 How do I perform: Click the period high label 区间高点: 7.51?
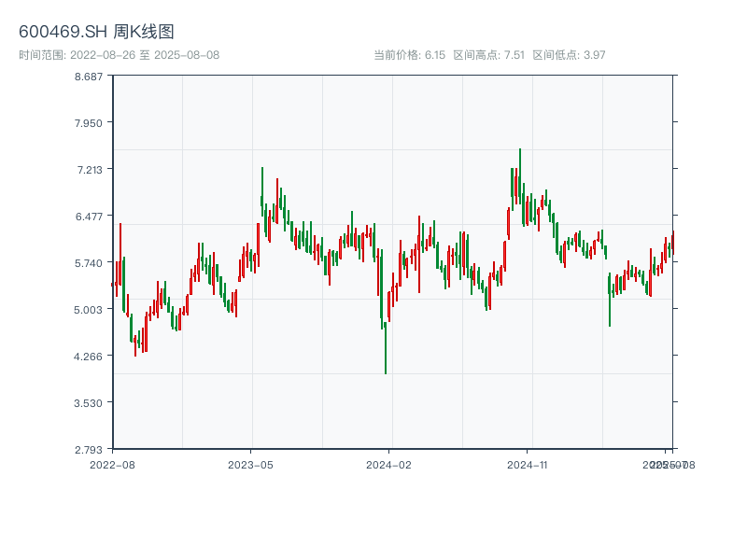pos(488,55)
